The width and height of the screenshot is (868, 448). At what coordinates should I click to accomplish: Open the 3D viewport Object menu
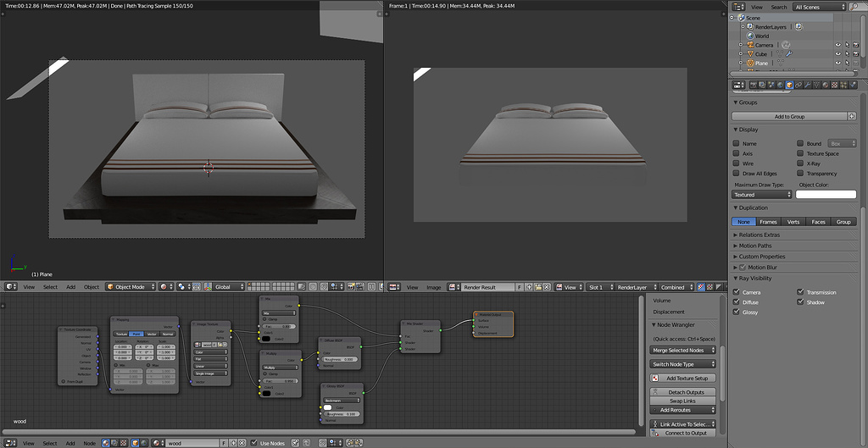[x=92, y=287]
